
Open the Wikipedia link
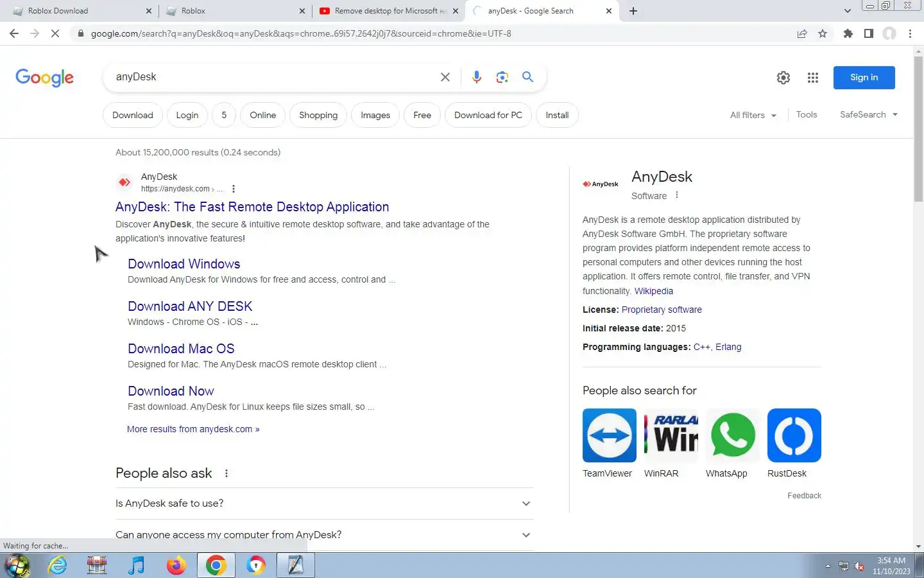[x=654, y=291]
